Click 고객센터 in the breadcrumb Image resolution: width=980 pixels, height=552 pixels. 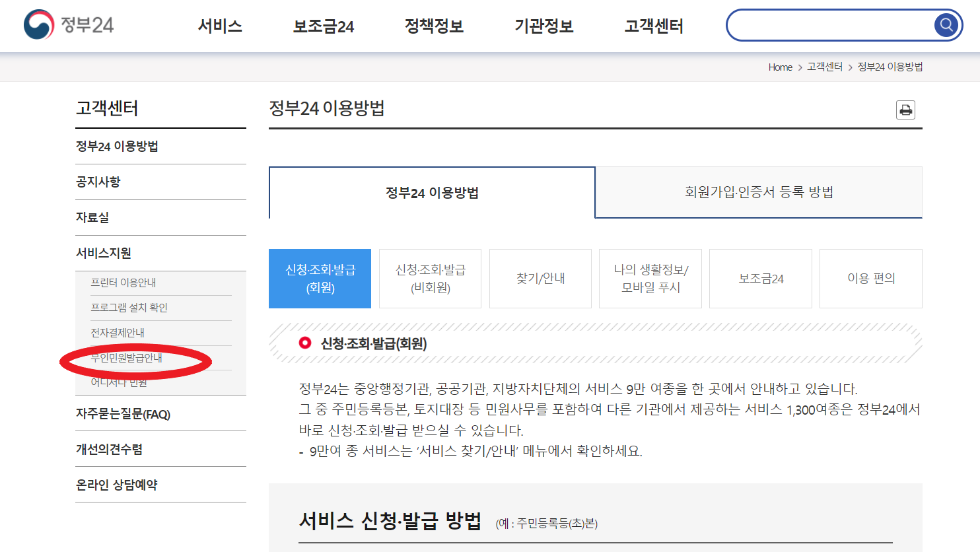825,67
